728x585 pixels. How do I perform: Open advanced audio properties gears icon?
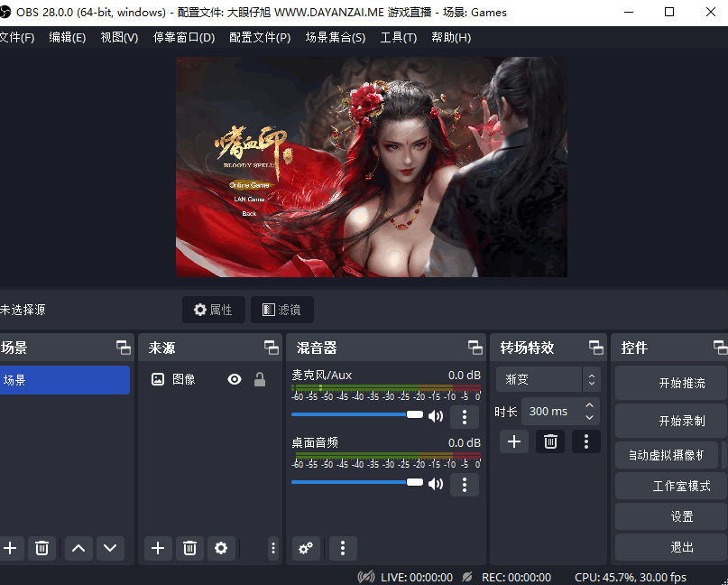click(x=306, y=548)
